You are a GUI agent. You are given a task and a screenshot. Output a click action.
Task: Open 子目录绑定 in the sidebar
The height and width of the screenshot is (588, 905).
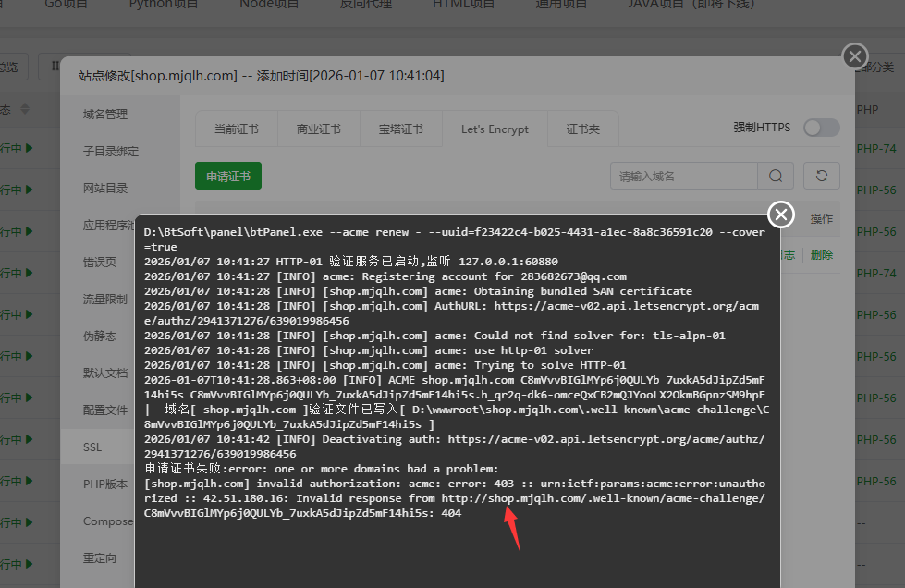click(x=111, y=152)
